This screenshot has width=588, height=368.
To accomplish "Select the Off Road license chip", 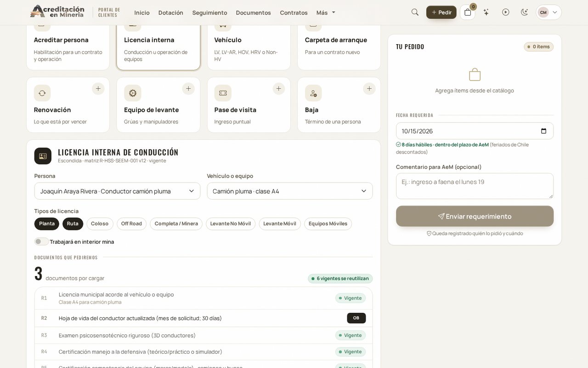I will [131, 224].
